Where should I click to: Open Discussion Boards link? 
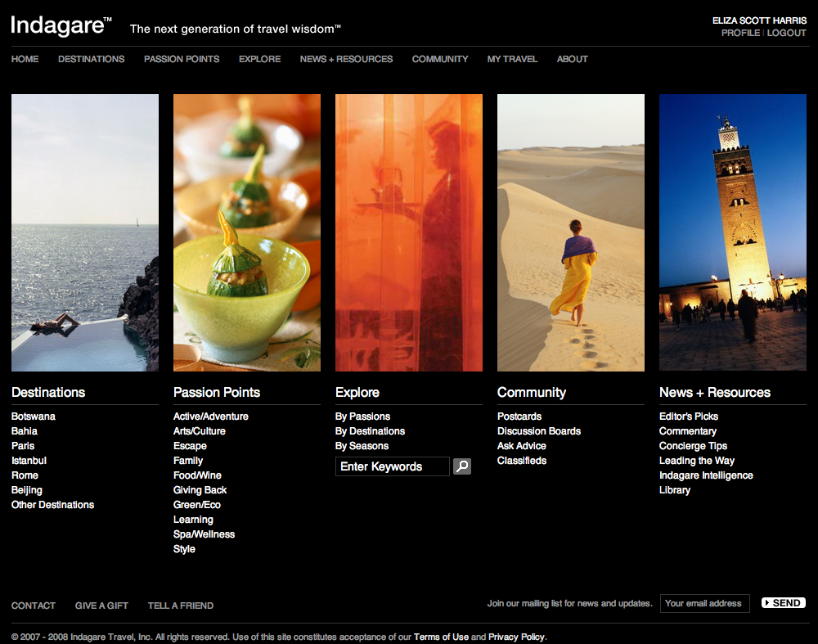click(x=539, y=431)
